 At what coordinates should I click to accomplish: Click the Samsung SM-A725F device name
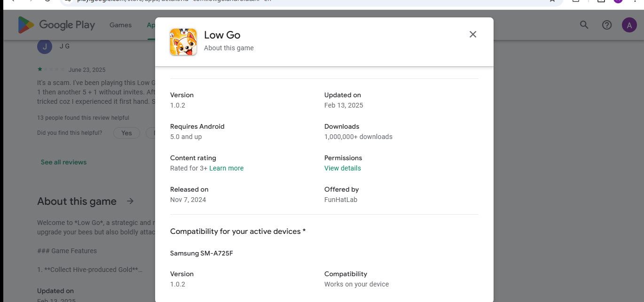pos(202,253)
